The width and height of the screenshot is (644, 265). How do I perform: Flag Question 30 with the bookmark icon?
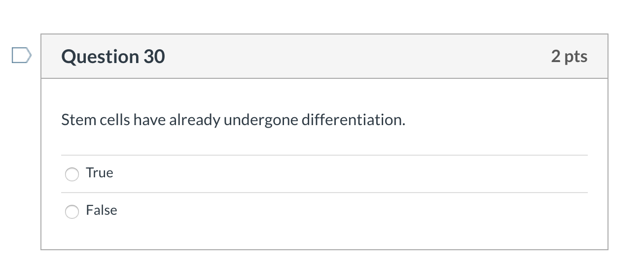click(x=21, y=56)
